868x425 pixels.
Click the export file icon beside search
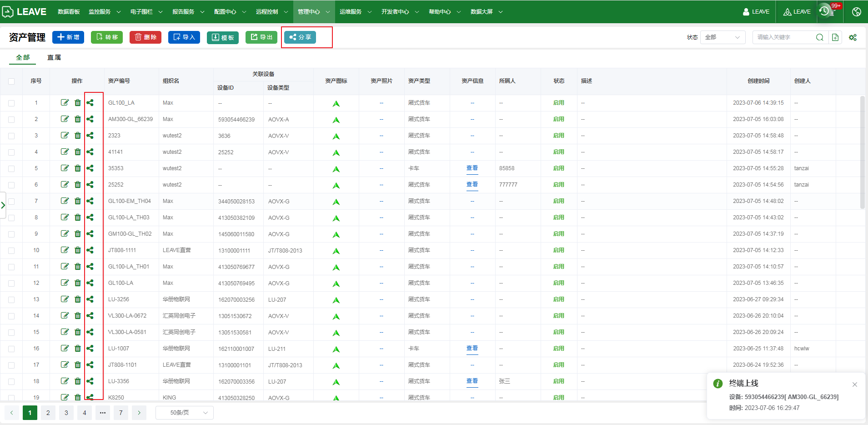pos(835,37)
